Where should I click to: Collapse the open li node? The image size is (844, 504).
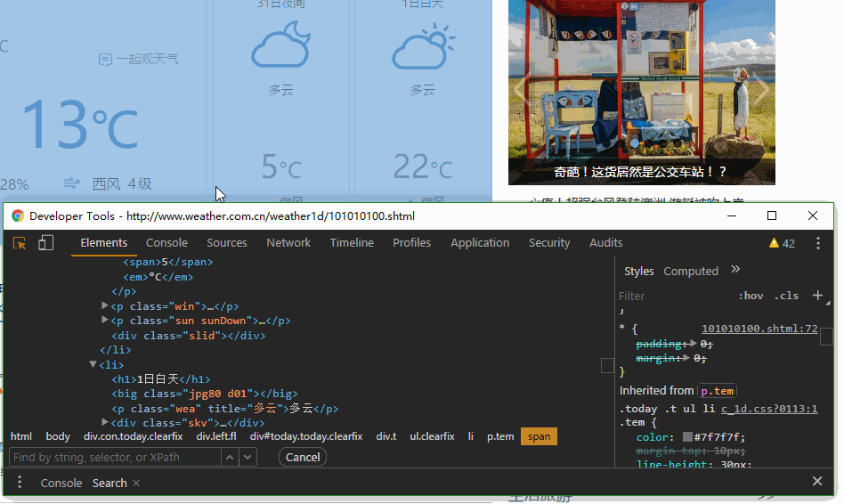93,364
